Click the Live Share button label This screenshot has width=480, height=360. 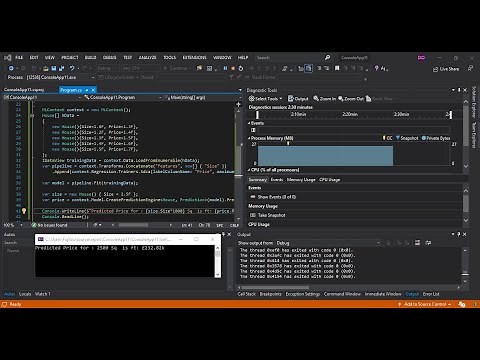449,69
